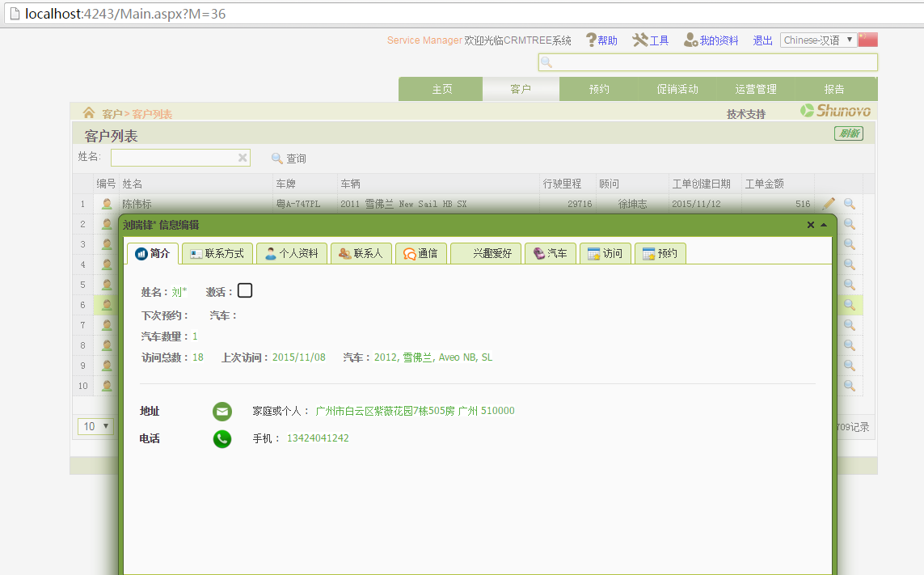Viewport: 924px width, 575px height.
Task: Clear the name search field X
Action: click(243, 158)
